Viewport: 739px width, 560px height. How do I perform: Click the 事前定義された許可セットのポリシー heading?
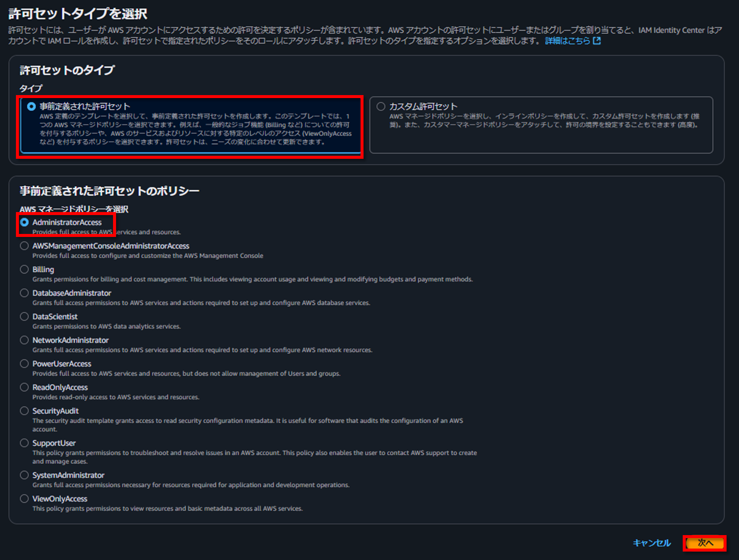click(x=110, y=191)
